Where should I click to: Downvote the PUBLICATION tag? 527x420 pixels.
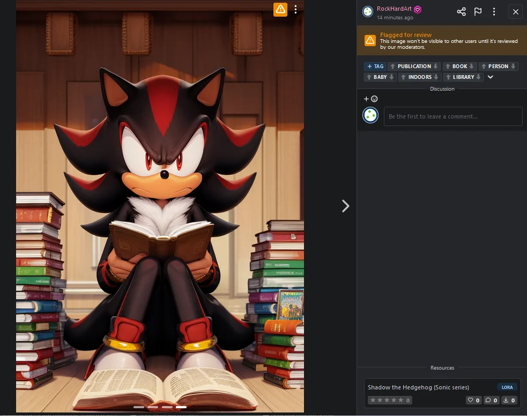point(435,67)
